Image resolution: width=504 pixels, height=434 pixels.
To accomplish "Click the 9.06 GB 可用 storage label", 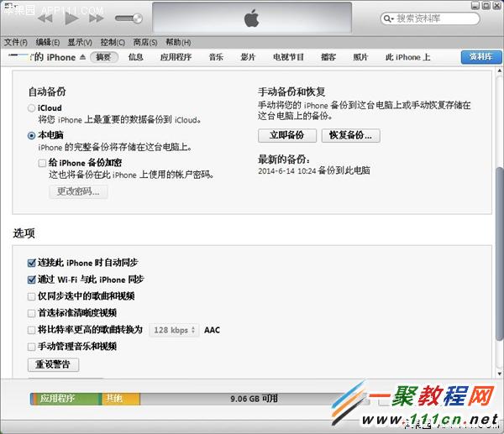I will (254, 399).
